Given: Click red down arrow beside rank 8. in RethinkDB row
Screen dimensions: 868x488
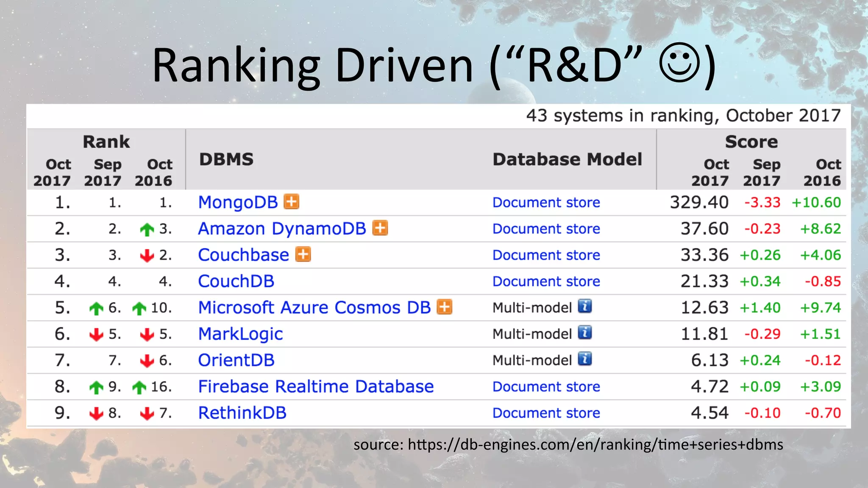Looking at the screenshot, I should pyautogui.click(x=97, y=413).
